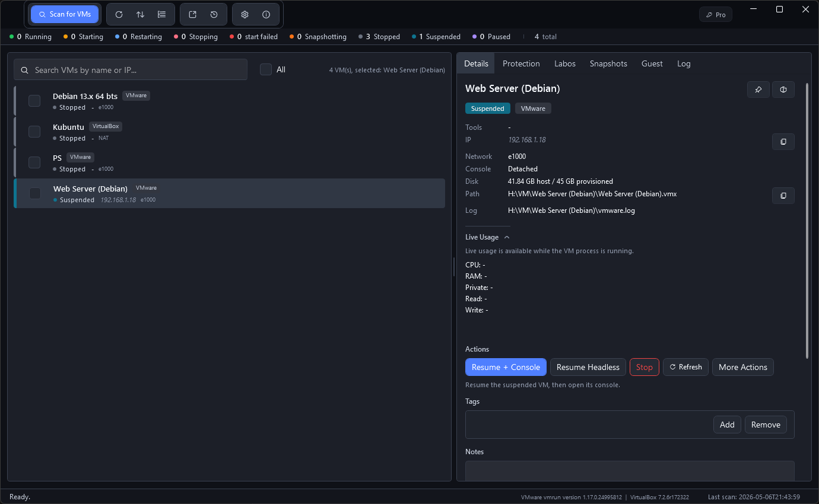The width and height of the screenshot is (819, 504).
Task: Tick the Web Server (Debian) checkbox
Action: tap(35, 193)
